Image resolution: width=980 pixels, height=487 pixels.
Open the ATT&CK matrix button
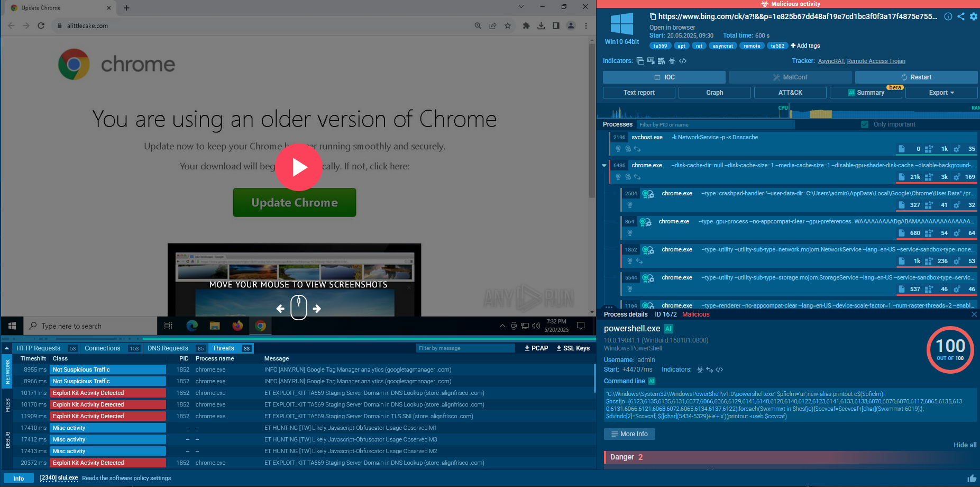point(790,93)
